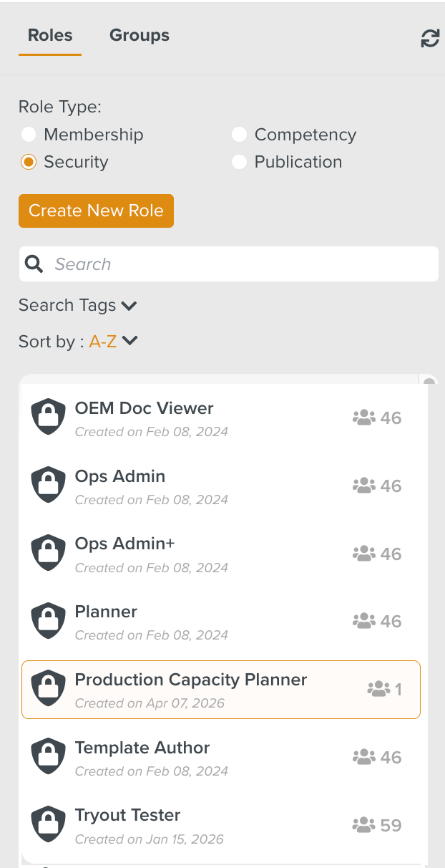Click the refresh icon beside the tabs
This screenshot has height=868, width=445.
coord(429,39)
